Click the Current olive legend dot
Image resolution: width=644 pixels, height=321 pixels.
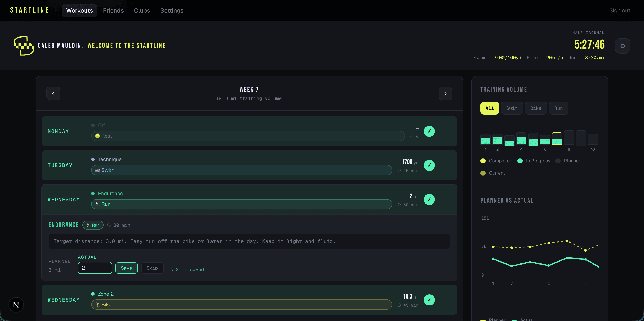(483, 173)
